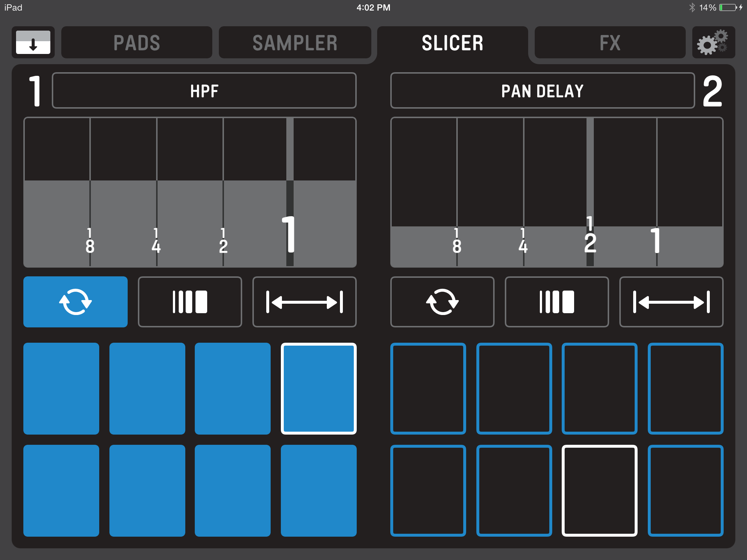Tap deck 1 bottom row fourth slice pad

click(319, 491)
